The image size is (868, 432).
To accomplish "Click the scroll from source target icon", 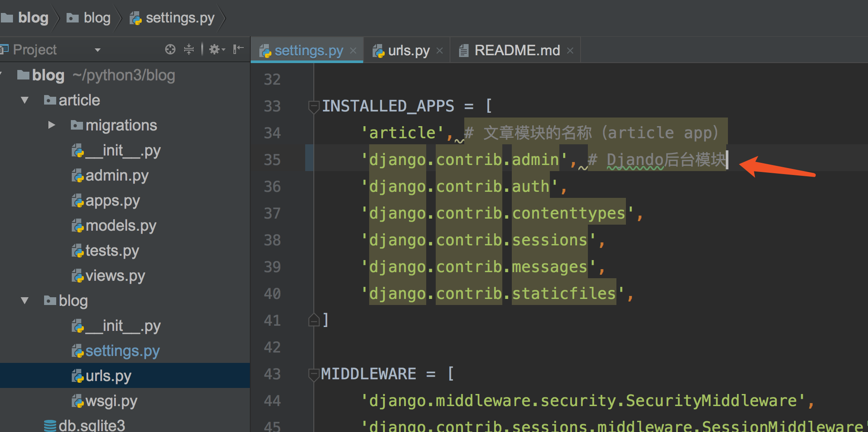I will (x=170, y=50).
